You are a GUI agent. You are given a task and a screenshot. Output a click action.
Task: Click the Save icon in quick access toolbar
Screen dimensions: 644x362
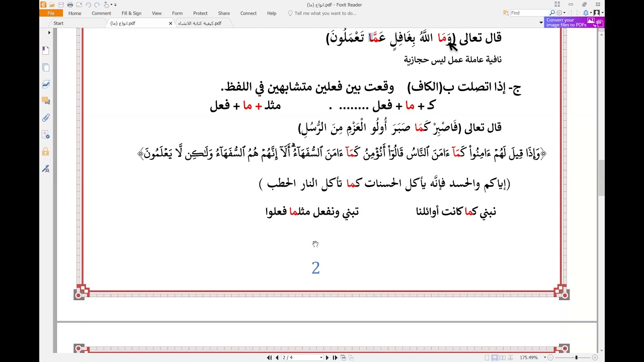61,5
